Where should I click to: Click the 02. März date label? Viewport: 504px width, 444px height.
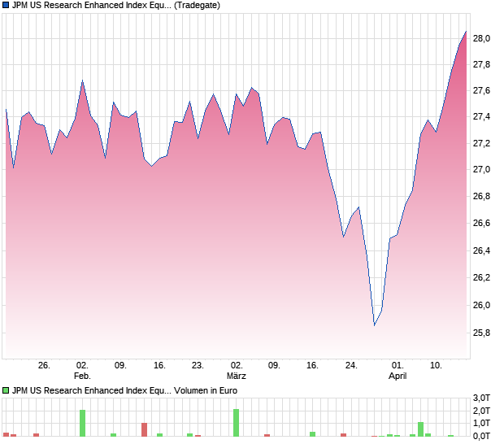(237, 370)
